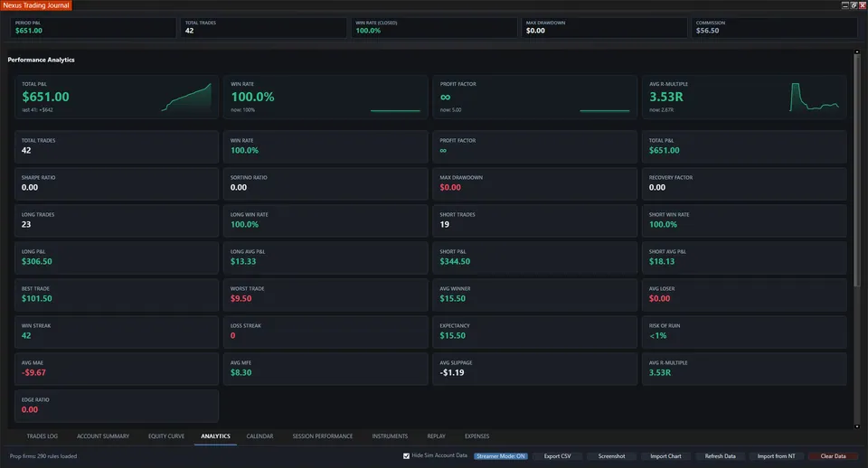Open the Replay tab

pyautogui.click(x=436, y=435)
